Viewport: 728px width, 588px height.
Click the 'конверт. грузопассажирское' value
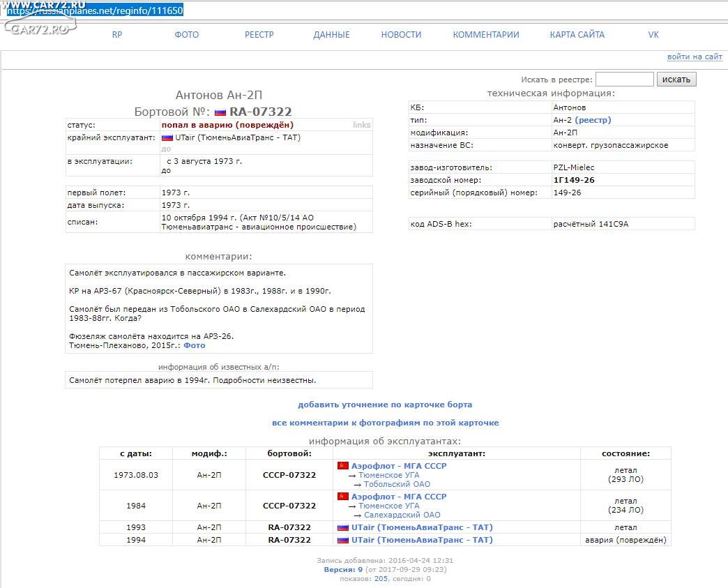click(611, 145)
